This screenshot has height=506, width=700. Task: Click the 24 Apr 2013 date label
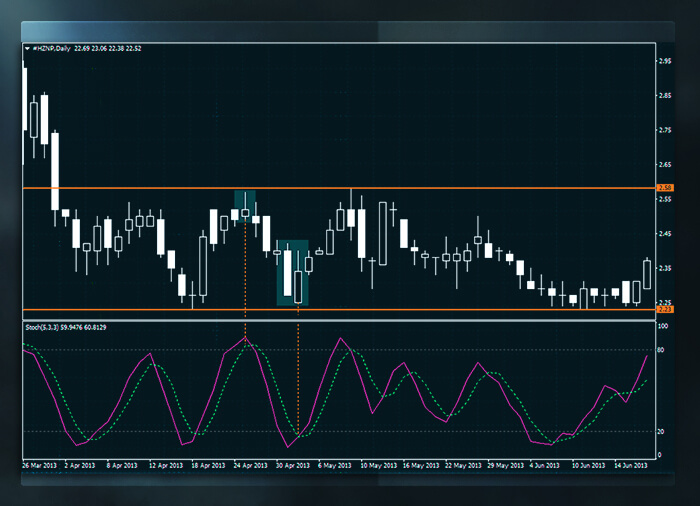[252, 465]
